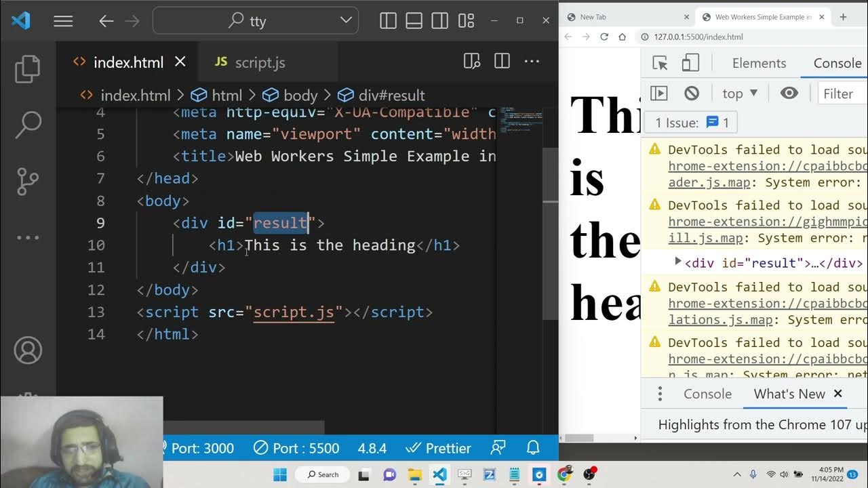Image resolution: width=868 pixels, height=488 pixels.
Task: Expand the div id="result" console entry
Action: click(677, 262)
